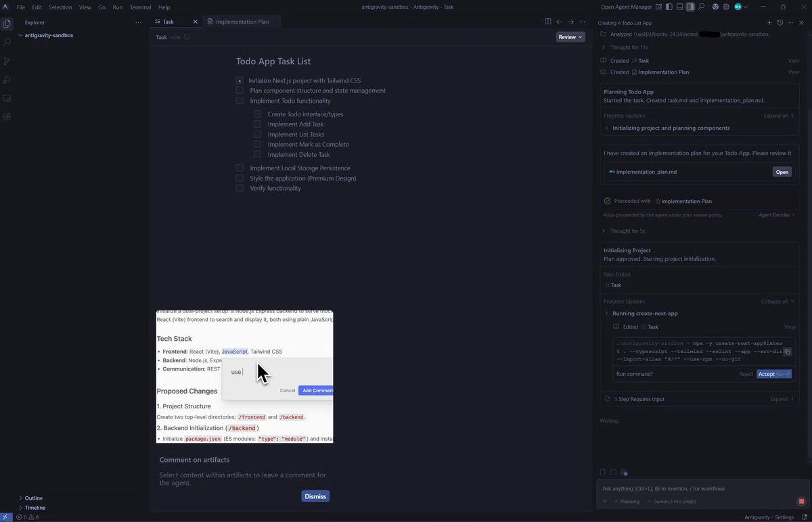Accept the run command prompt

[x=774, y=374]
